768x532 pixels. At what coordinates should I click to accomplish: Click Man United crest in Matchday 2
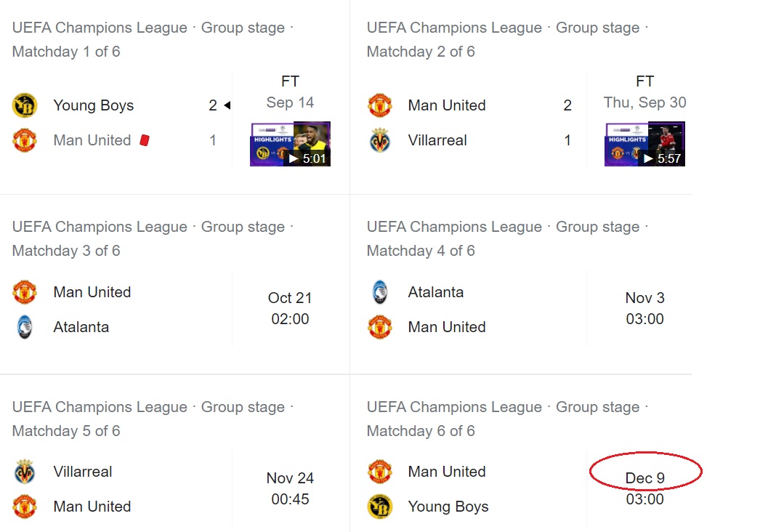[x=379, y=105]
